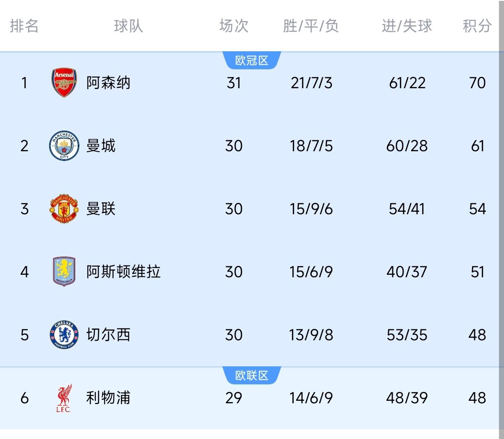Open the 利物浦 team link
Image resolution: width=504 pixels, height=439 pixels.
pyautogui.click(x=108, y=398)
